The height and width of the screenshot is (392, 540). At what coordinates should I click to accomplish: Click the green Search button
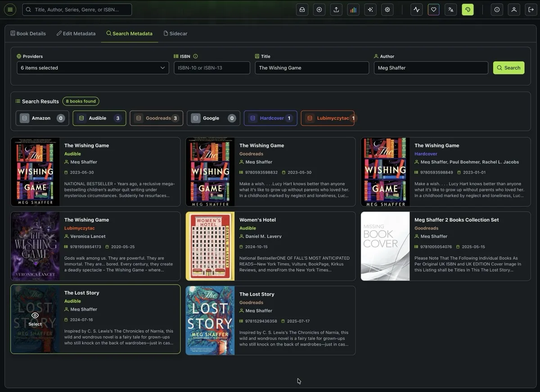(x=508, y=68)
